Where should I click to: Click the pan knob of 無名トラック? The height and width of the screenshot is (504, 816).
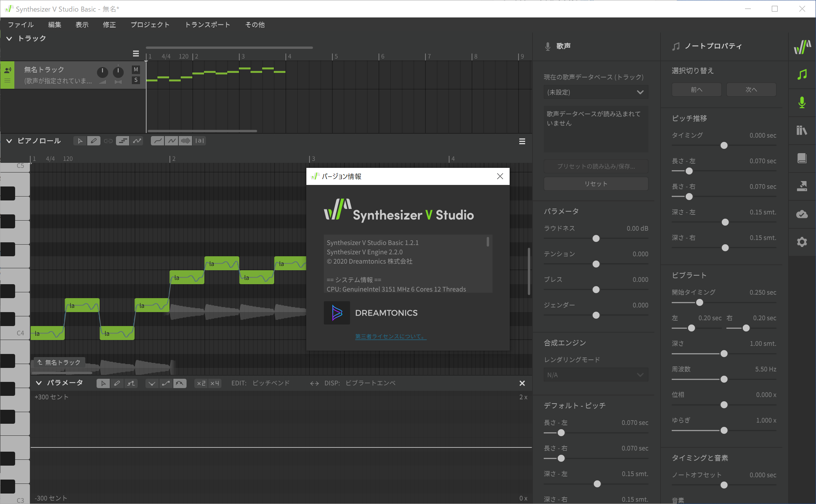click(118, 72)
